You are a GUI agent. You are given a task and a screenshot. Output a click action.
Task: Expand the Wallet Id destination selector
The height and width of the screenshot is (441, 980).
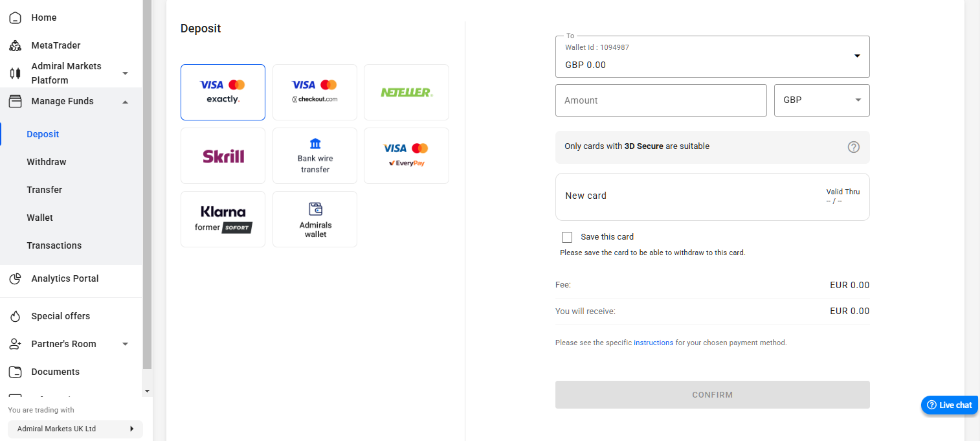pos(858,56)
